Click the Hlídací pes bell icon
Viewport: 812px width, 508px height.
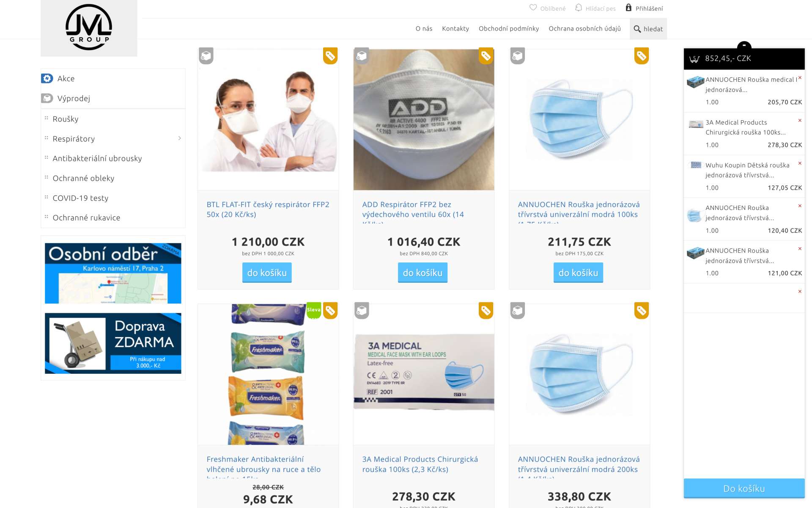(x=579, y=8)
